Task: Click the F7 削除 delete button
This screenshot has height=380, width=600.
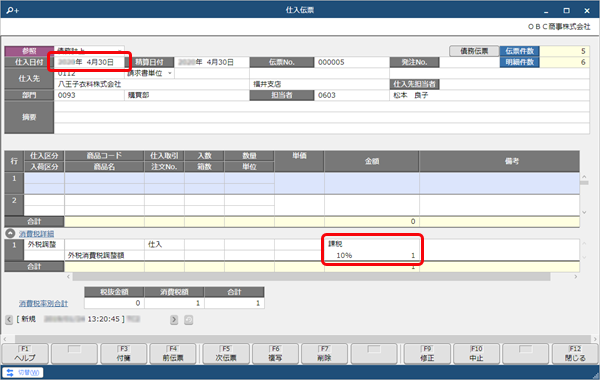Action: pos(324,354)
